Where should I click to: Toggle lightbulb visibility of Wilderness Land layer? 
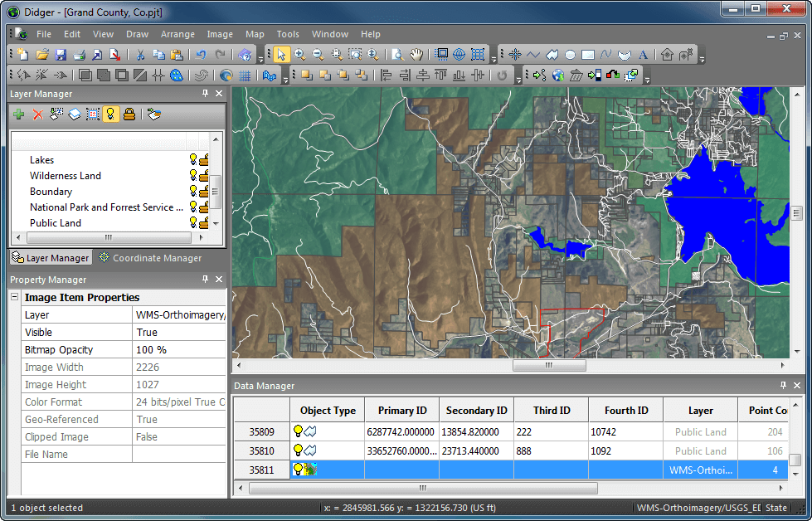pyautogui.click(x=193, y=175)
